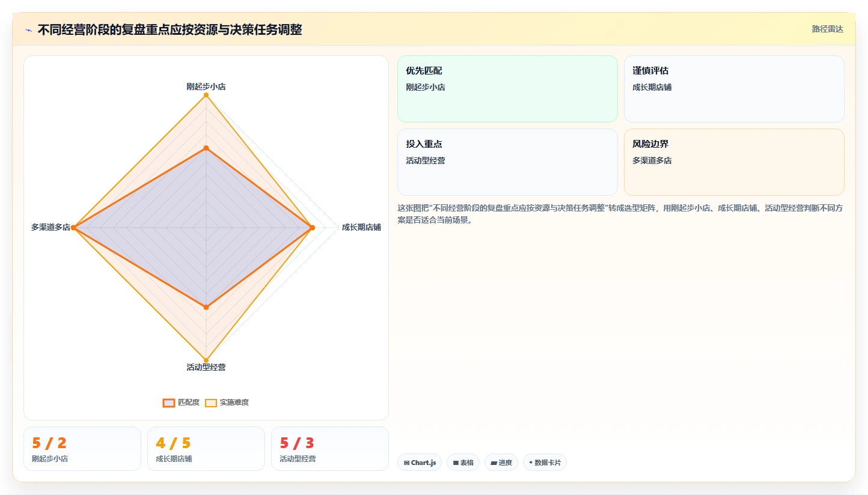Click the 匹配度 data point on 活动型经营 axis
Image resolution: width=868 pixels, height=495 pixels.
(x=206, y=307)
